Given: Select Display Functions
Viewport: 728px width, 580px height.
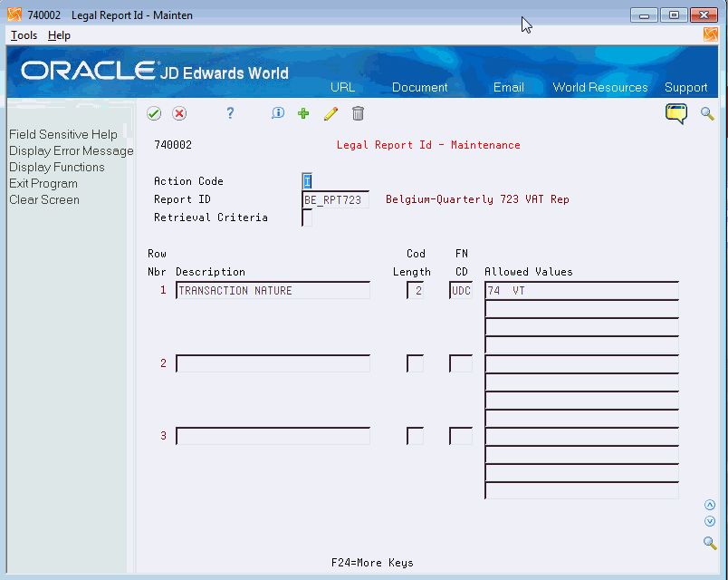Looking at the screenshot, I should coord(57,168).
